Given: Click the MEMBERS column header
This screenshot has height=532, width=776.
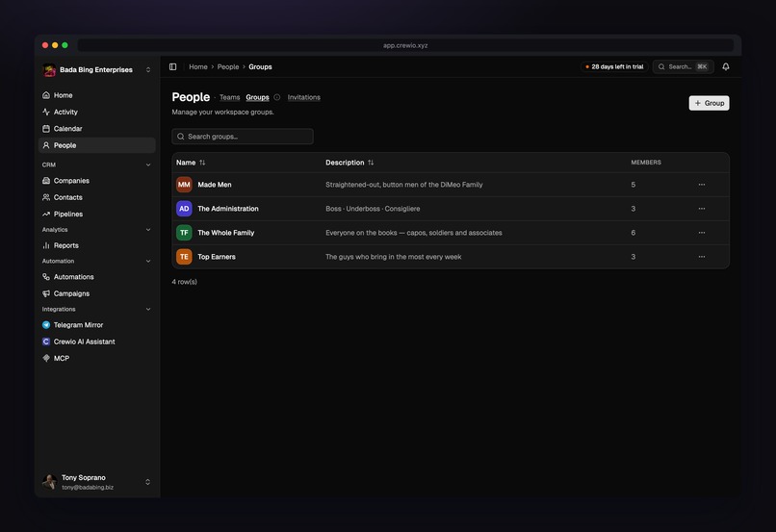Looking at the screenshot, I should click(646, 163).
